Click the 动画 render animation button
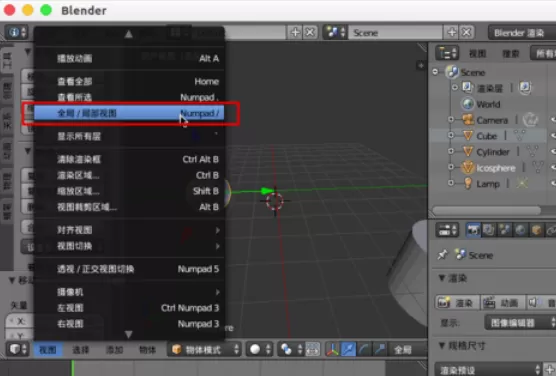 click(x=502, y=303)
